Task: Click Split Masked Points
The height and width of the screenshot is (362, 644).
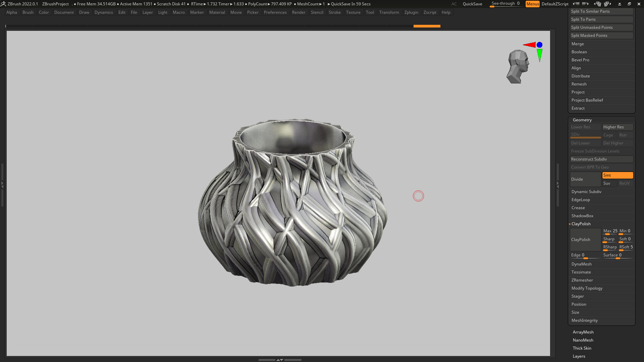Action: click(x=601, y=36)
